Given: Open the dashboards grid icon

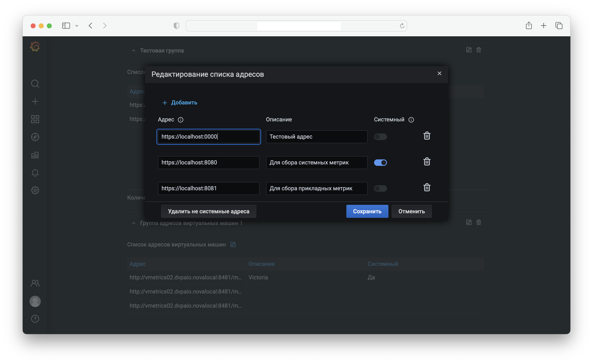Looking at the screenshot, I should 35,119.
